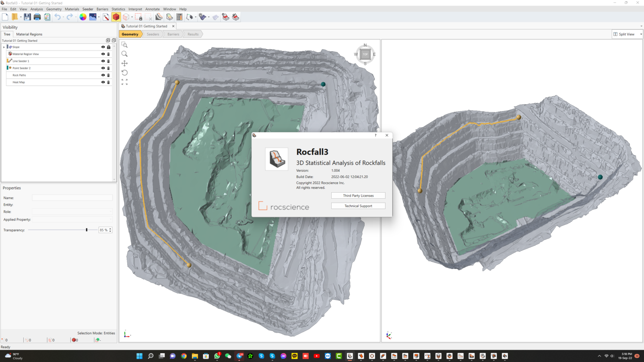Click the Split View button
Viewport: 644px width, 362px height.
coord(624,34)
